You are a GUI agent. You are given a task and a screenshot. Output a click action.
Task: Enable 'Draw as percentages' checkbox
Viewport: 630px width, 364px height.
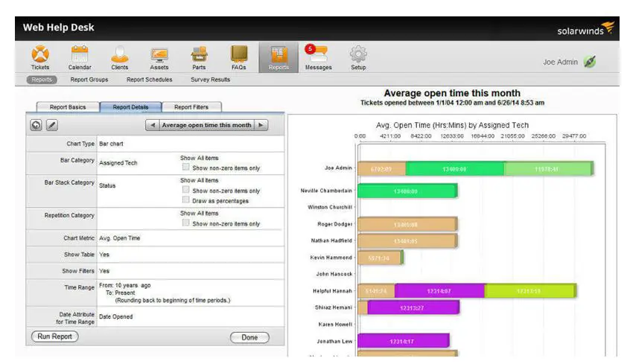[185, 199]
